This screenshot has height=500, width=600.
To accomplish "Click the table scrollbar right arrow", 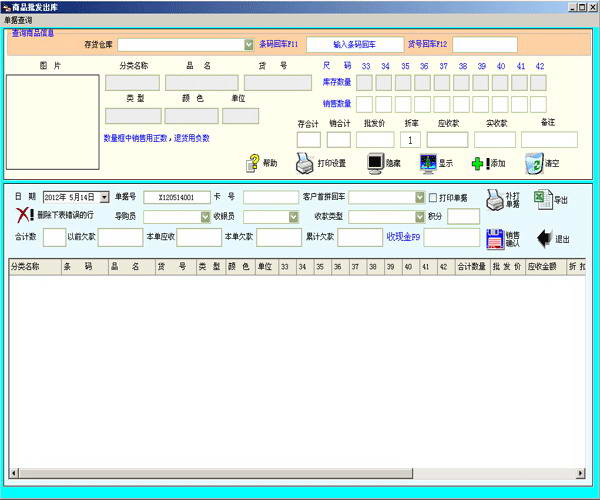I will (x=580, y=474).
